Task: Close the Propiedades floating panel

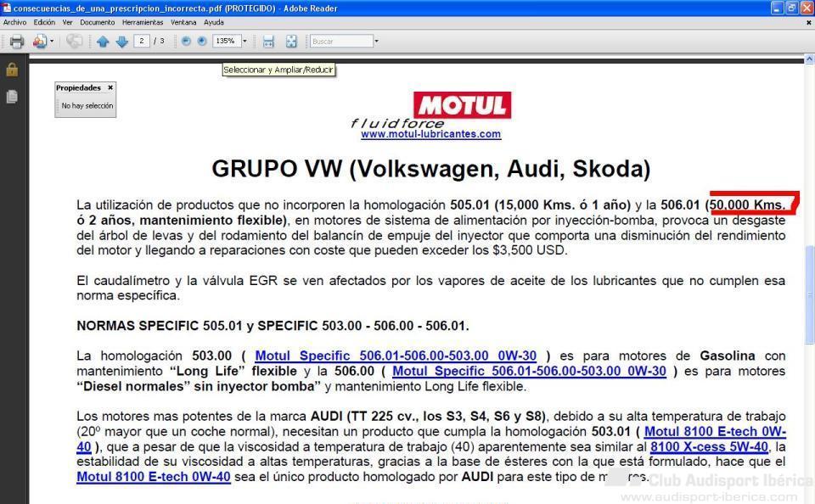Action: [x=110, y=87]
